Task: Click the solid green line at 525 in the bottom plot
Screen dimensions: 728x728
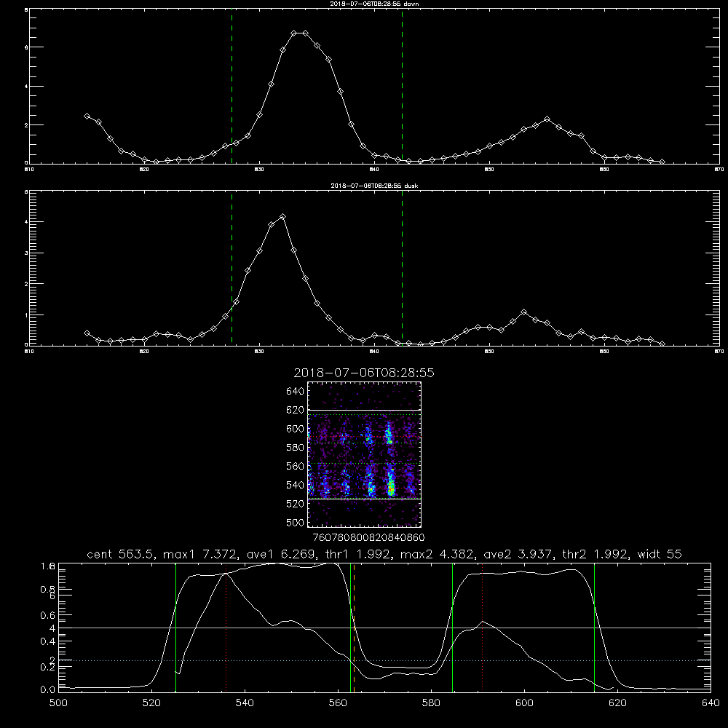Action: pos(175,628)
